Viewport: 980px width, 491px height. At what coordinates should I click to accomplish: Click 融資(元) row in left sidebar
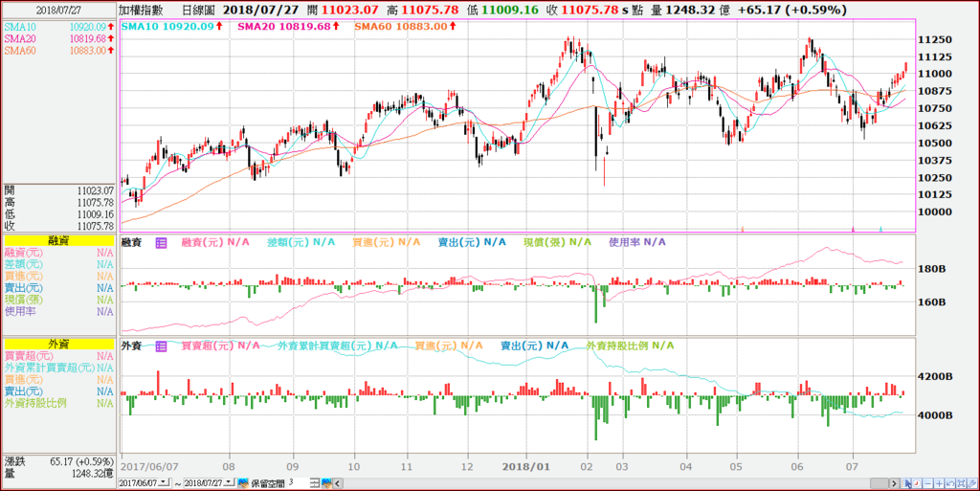(x=58, y=253)
